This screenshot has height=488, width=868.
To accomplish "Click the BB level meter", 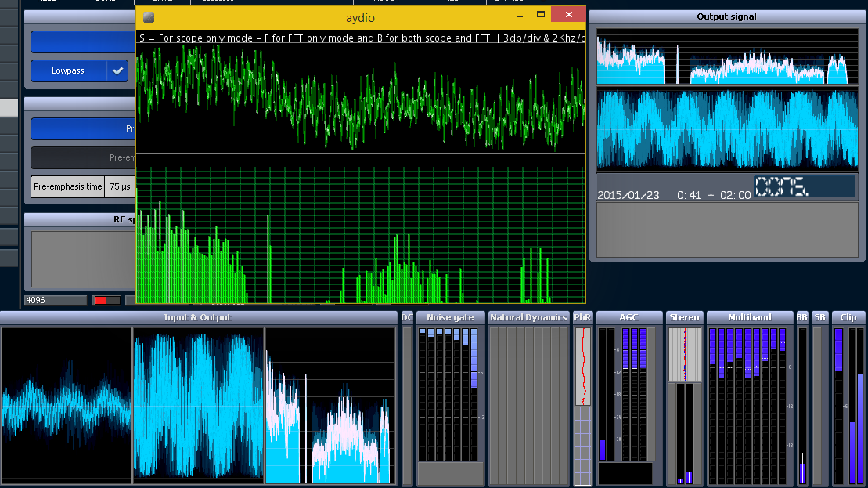I will pyautogui.click(x=803, y=406).
